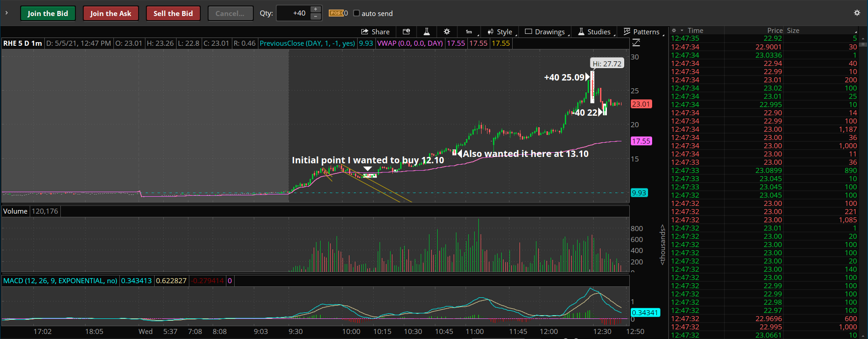Screen dimensions: 868x339
Task: Enable the auto send checkbox
Action: tap(357, 13)
